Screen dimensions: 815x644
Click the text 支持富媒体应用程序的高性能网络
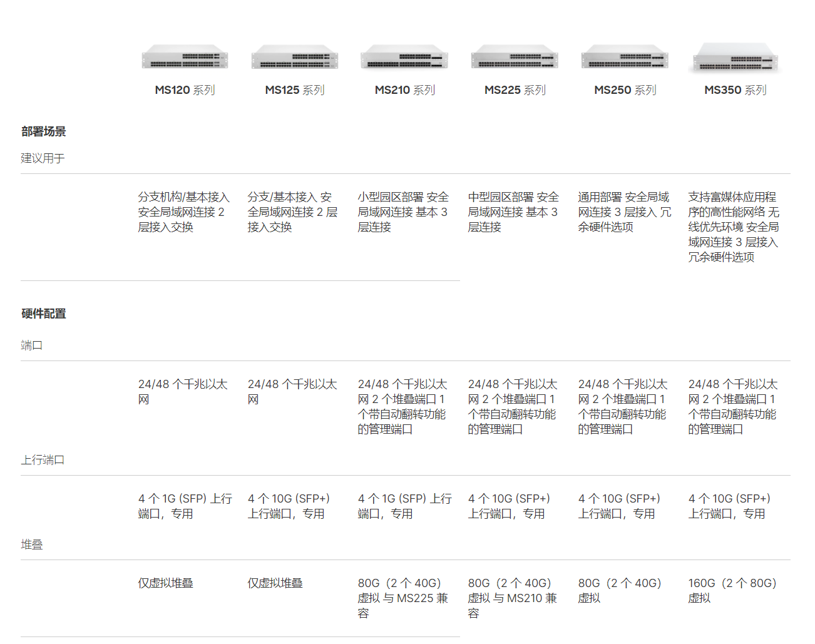[x=734, y=227]
